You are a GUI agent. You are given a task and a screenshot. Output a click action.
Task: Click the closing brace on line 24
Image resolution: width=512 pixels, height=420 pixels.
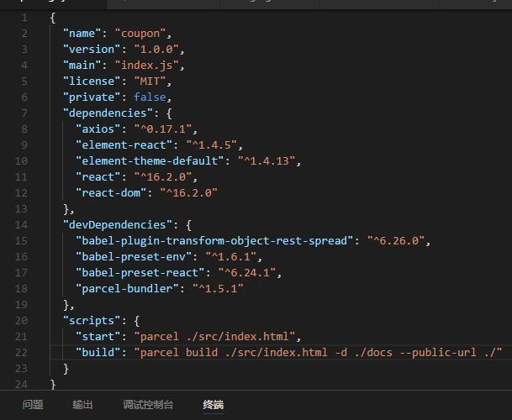click(53, 385)
